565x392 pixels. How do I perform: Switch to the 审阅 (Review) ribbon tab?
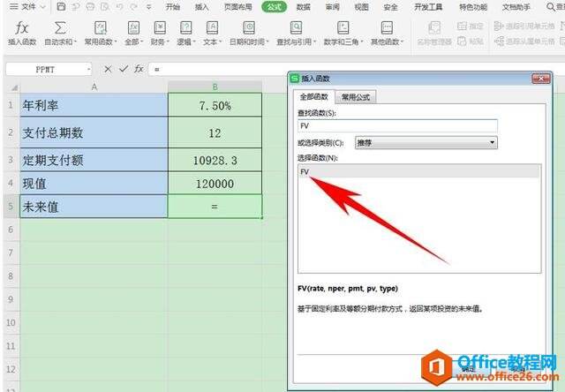(x=332, y=6)
